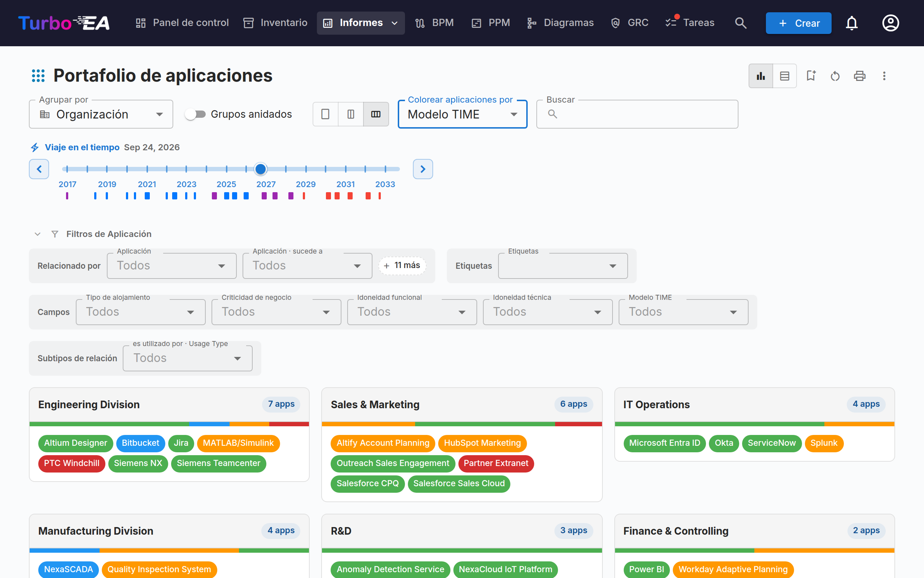Open the three-dot more options menu

point(884,76)
